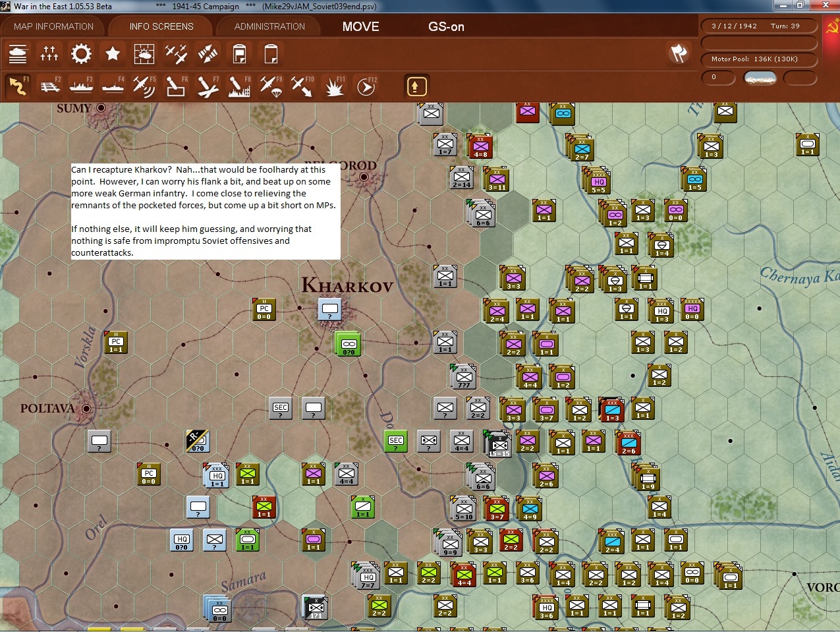The image size is (840, 632).
Task: Click the Kharkov city name label
Action: [x=347, y=285]
